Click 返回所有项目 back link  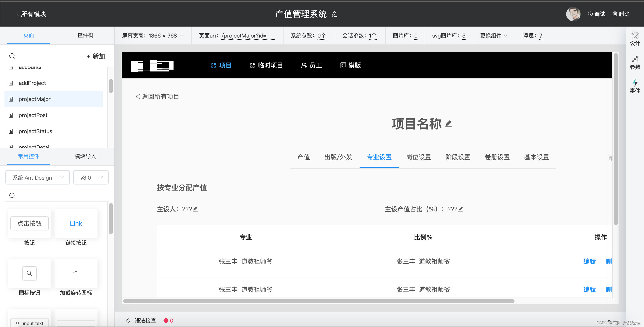pos(157,96)
